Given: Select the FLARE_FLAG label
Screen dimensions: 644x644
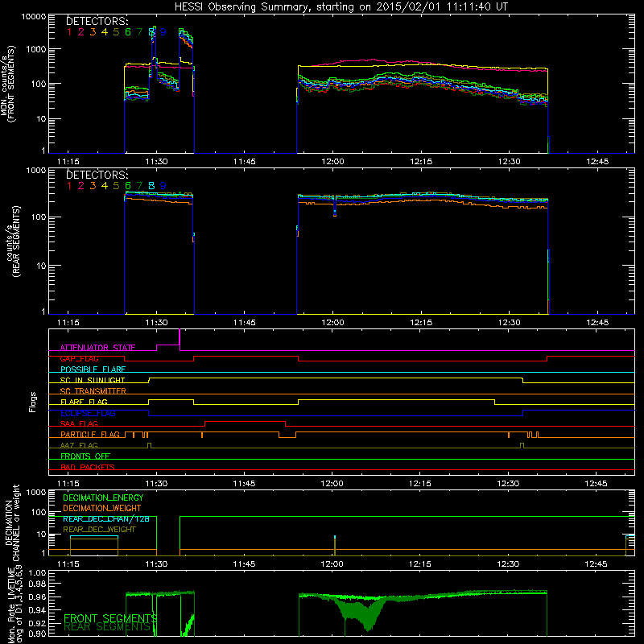Looking at the screenshot, I should tap(84, 402).
